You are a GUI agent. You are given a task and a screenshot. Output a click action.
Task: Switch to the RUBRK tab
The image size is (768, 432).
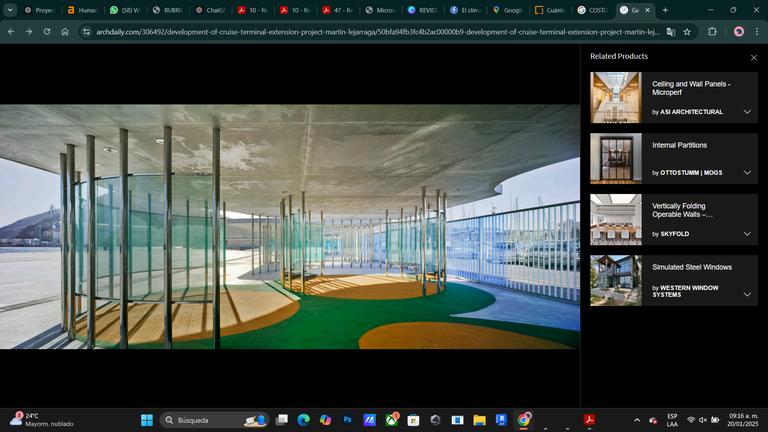[167, 10]
